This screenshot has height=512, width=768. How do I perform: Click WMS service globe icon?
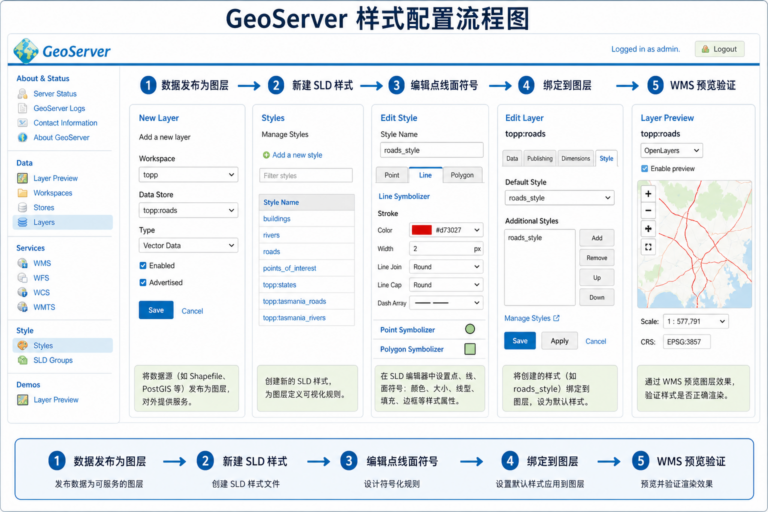(x=23, y=263)
